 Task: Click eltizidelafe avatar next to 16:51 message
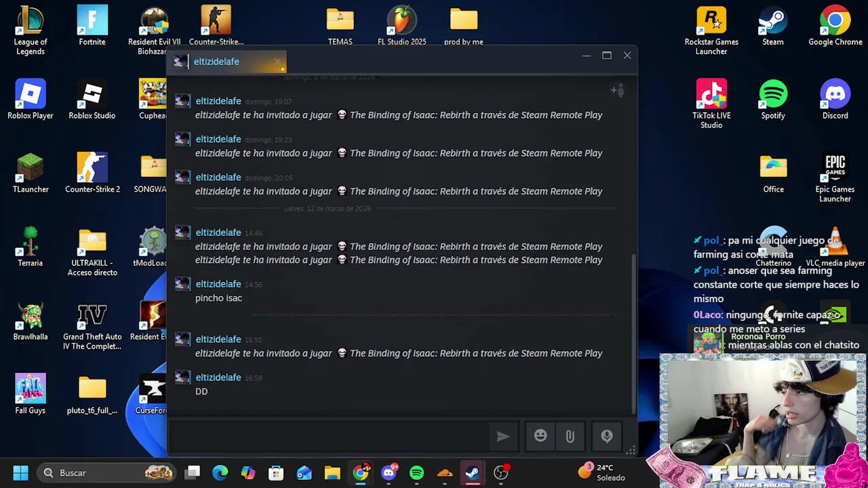pyautogui.click(x=182, y=340)
